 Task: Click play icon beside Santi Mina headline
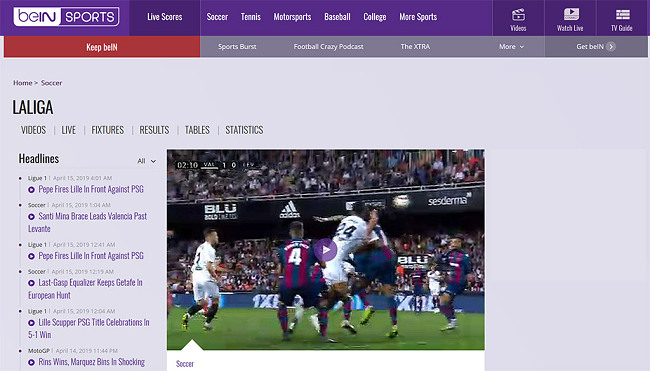click(31, 216)
